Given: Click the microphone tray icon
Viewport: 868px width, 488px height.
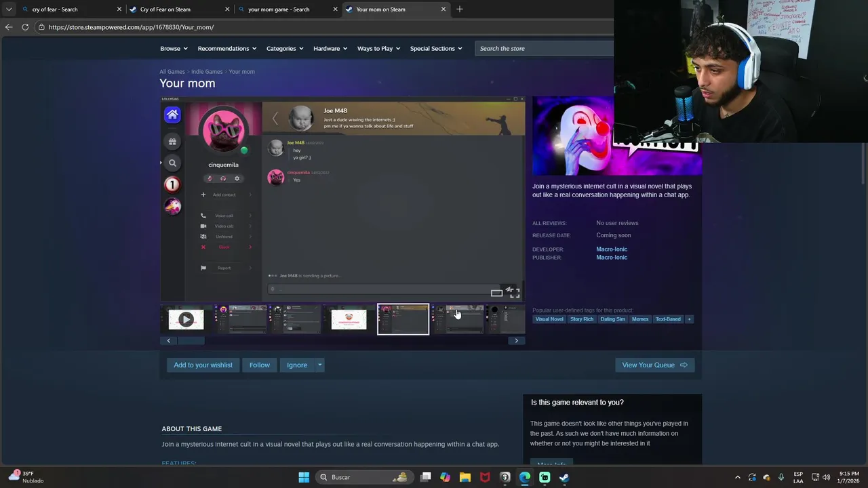Looking at the screenshot, I should [781, 477].
